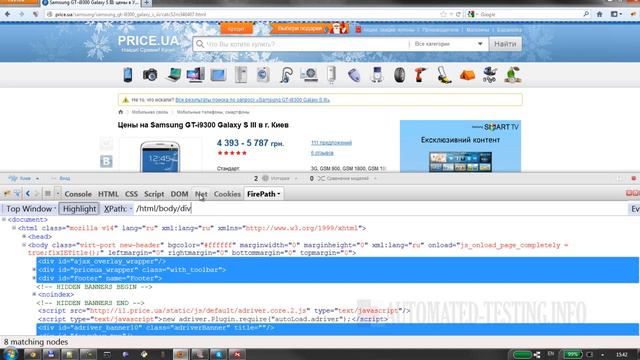Open the car tires category icon
This screenshot has width=640, height=360.
[x=399, y=75]
